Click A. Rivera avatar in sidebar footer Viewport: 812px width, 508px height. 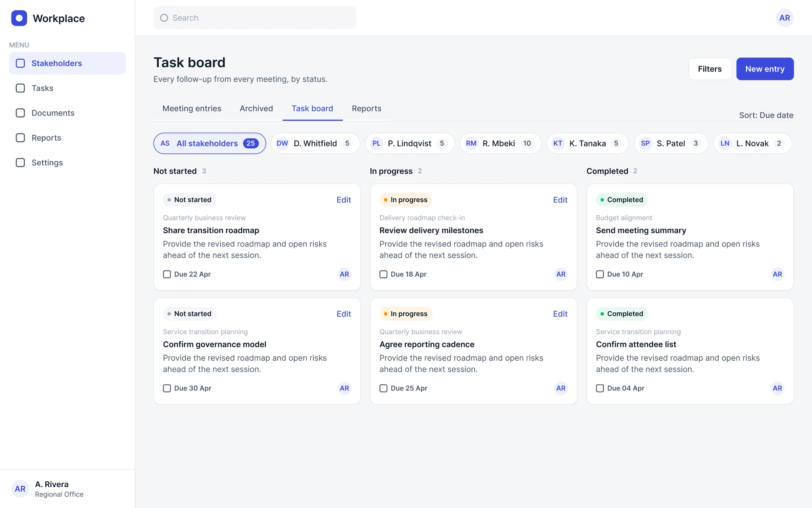(20, 489)
